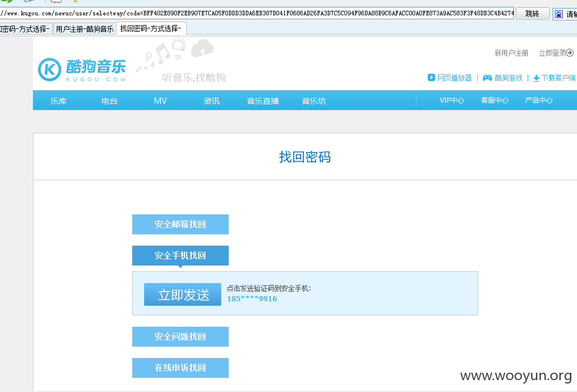The width and height of the screenshot is (577, 392).
Task: Focus the browser URL address field
Action: [x=257, y=13]
